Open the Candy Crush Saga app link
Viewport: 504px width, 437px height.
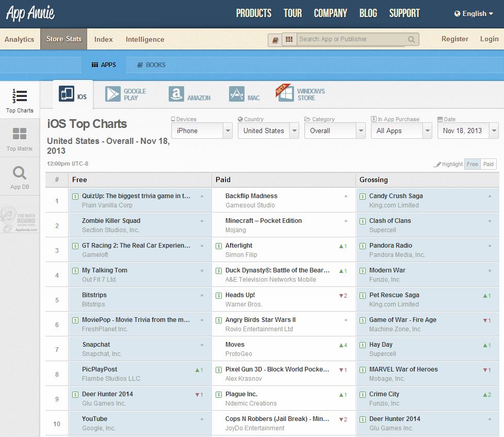pos(396,196)
